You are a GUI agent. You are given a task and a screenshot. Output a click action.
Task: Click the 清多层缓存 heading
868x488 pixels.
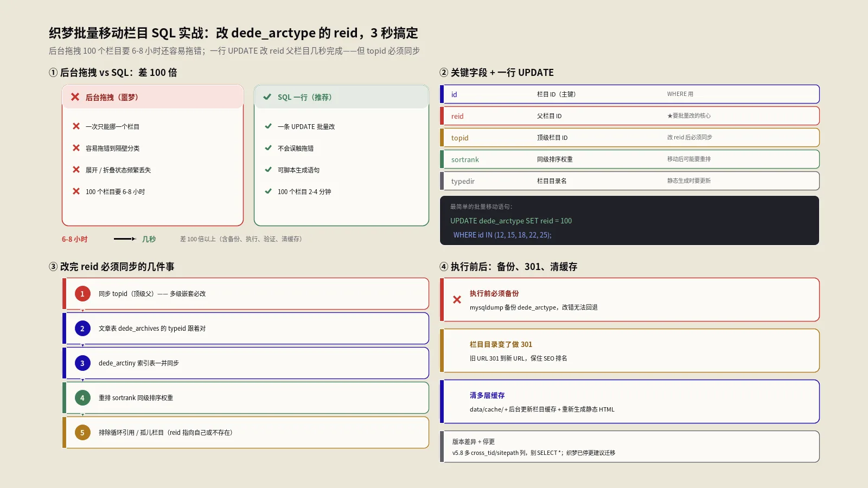click(487, 395)
